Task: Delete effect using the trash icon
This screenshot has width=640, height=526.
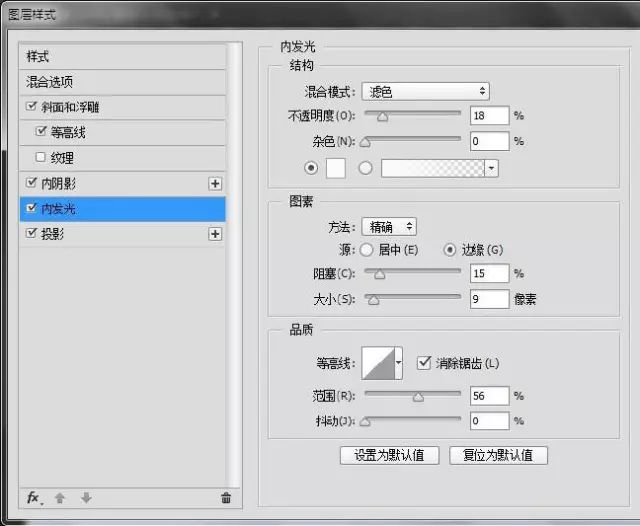Action: point(226,498)
